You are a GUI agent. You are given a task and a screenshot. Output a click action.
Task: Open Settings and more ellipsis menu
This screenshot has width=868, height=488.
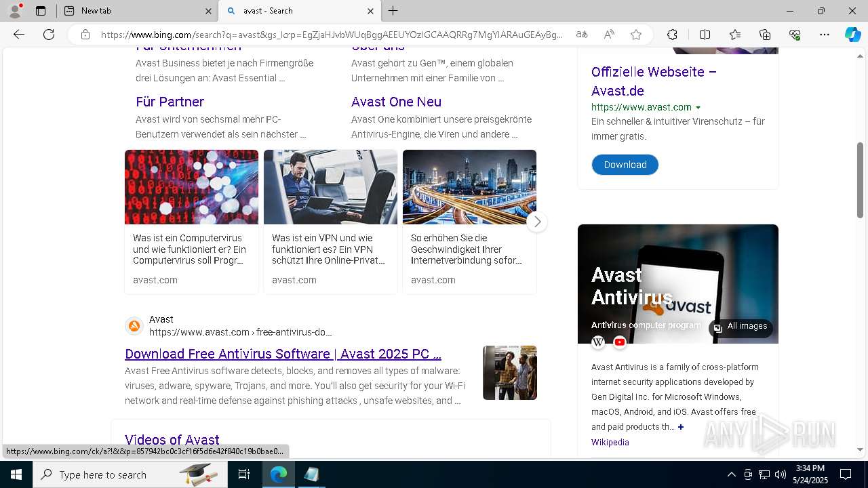(x=825, y=35)
